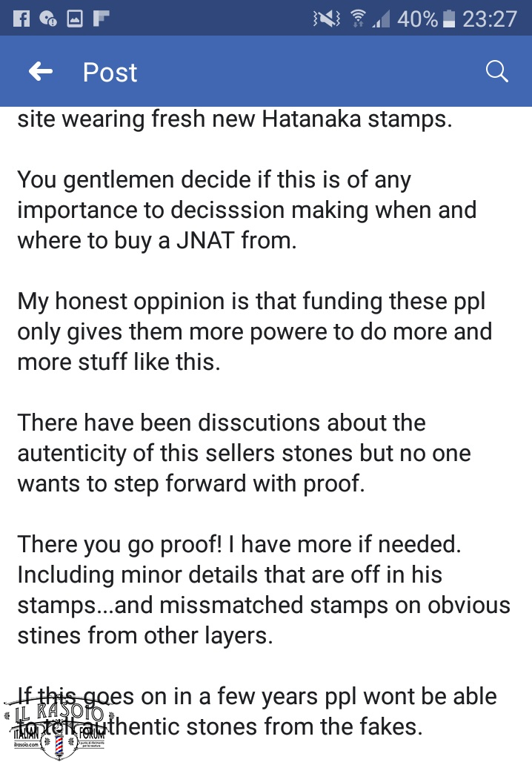Tap the 23:27 clock in status bar

point(489,19)
